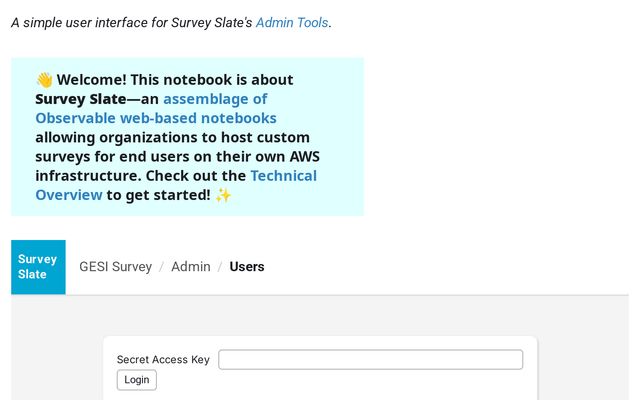
Task: Focus the Secret Access Key input field
Action: 370,360
